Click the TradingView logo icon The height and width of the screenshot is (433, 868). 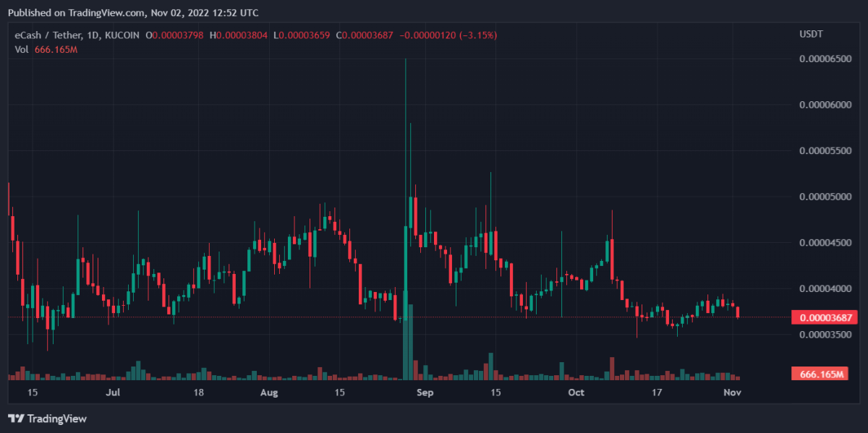(x=17, y=419)
